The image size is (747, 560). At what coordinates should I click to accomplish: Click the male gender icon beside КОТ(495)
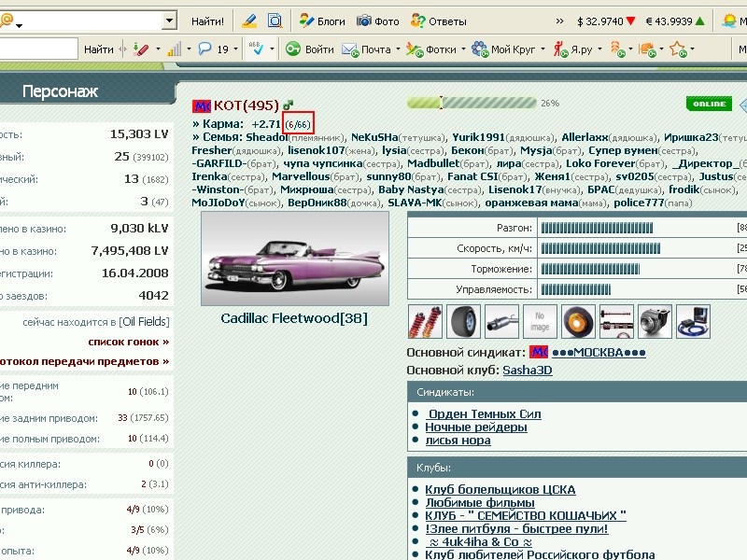click(x=289, y=105)
